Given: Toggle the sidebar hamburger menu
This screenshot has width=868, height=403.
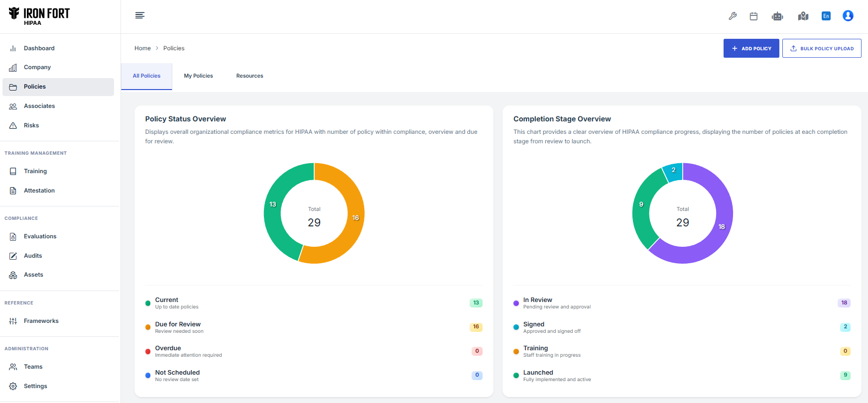Looking at the screenshot, I should 140,15.
